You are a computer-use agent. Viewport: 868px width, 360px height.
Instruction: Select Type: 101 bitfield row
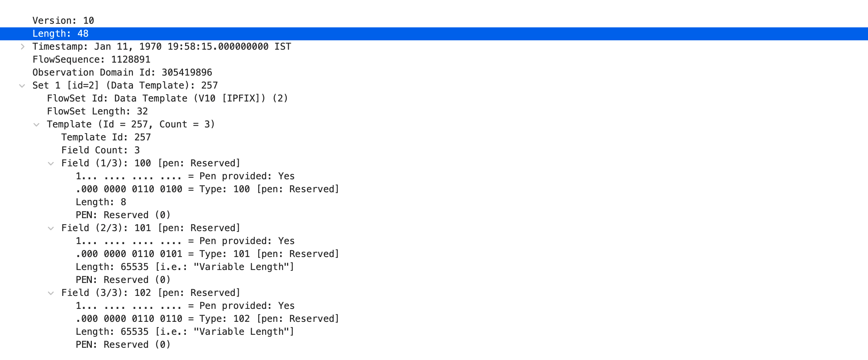[207, 254]
